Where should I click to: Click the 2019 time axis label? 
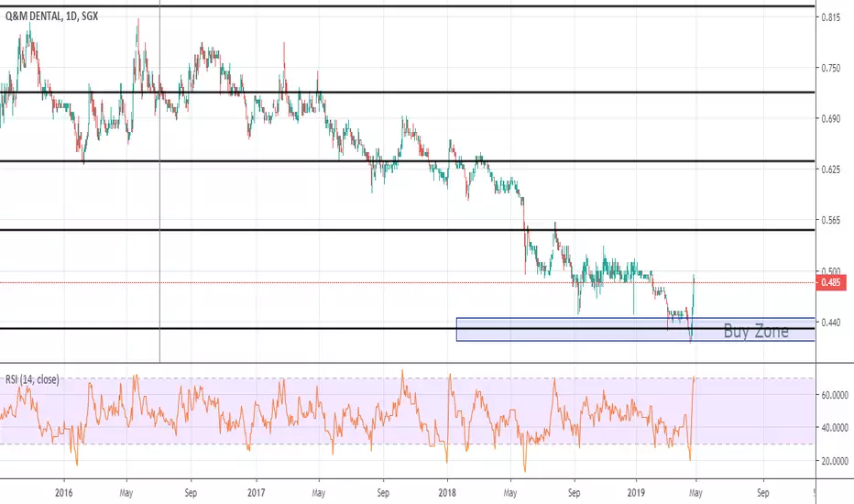636,493
